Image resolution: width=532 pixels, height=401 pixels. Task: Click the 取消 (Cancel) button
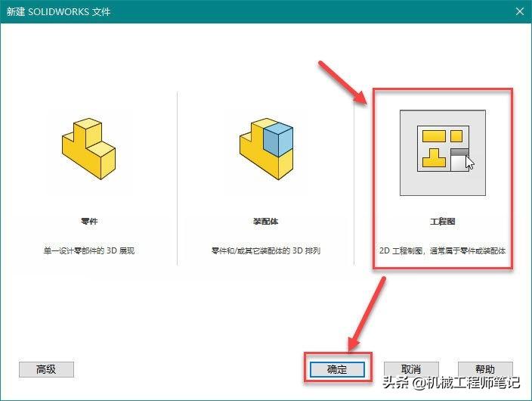[x=411, y=369]
